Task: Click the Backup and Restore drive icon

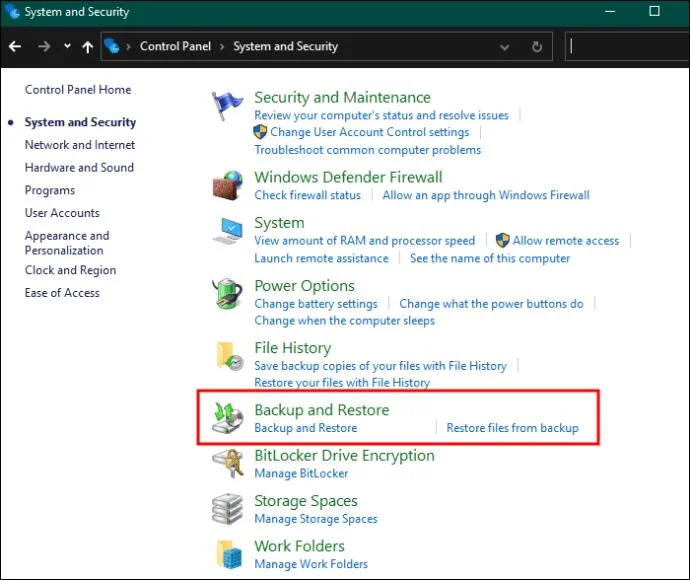Action: pos(227,418)
